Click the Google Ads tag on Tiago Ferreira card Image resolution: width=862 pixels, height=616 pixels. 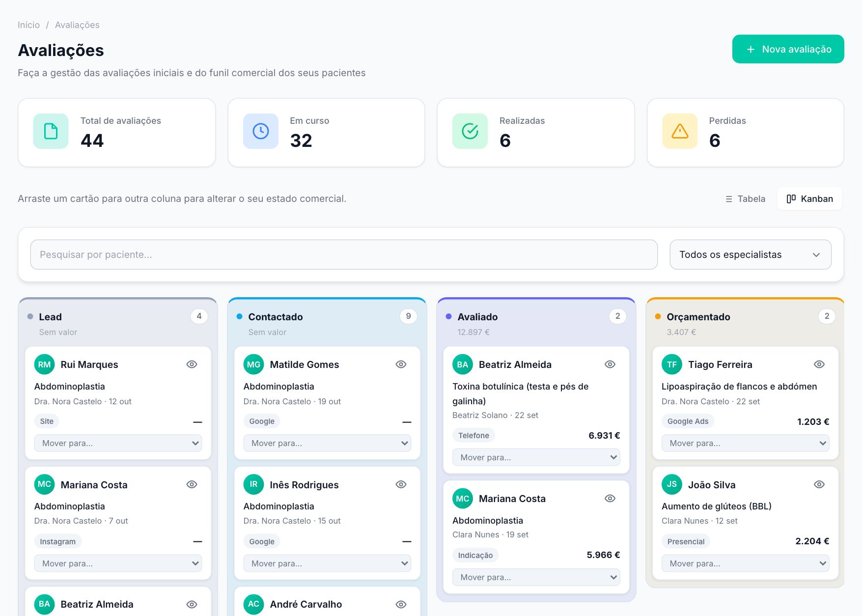688,421
